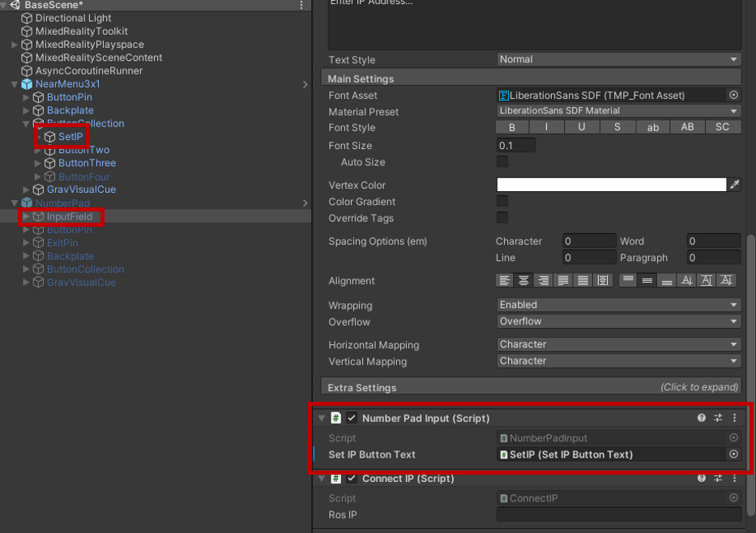This screenshot has width=756, height=533.
Task: Enable the Auto Size checkbox
Action: click(x=502, y=161)
